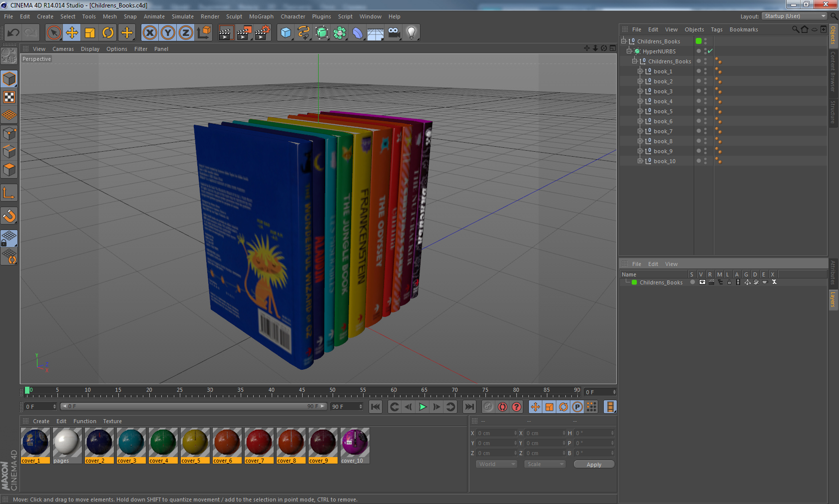Open the Simulate menu
This screenshot has height=504, width=839.
(x=183, y=16)
